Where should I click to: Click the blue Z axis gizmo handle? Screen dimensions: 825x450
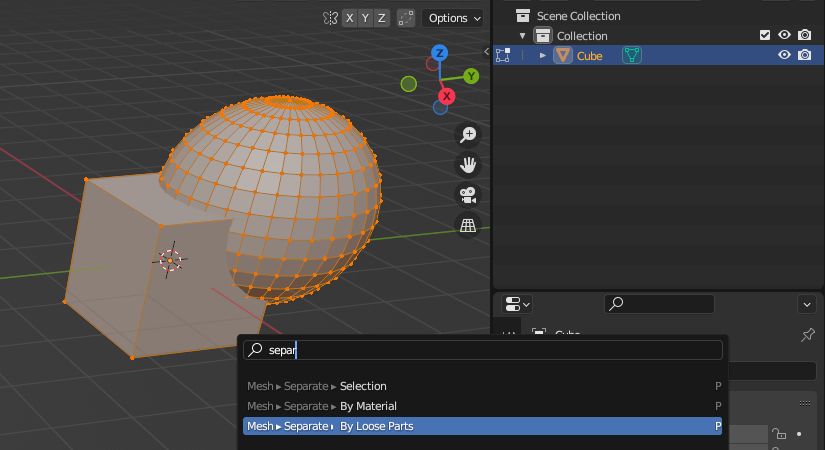click(439, 53)
